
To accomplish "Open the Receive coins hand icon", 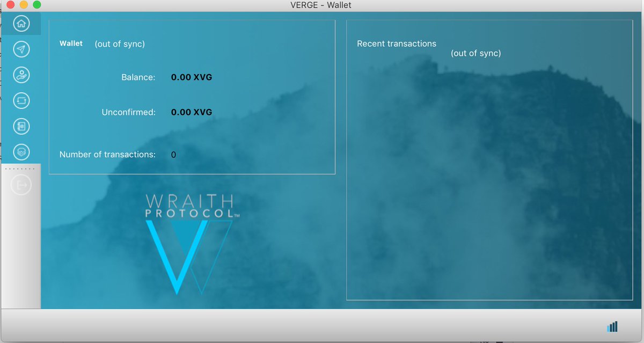I will (x=21, y=75).
